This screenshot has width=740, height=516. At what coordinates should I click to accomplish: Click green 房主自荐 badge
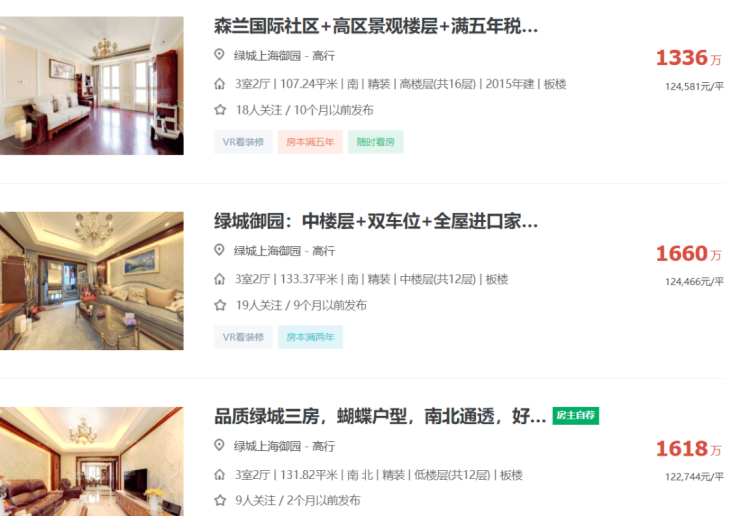point(576,415)
